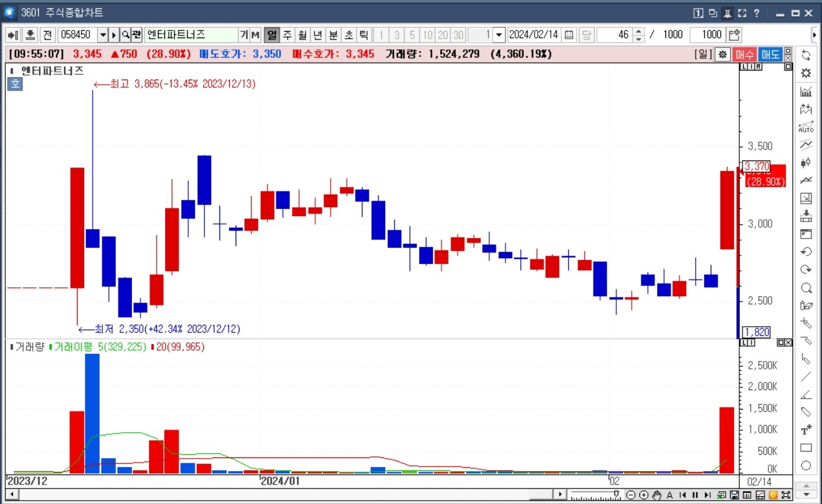Click the fullscreen frame icon in bottom bar
The image size is (822, 504).
point(786,495)
